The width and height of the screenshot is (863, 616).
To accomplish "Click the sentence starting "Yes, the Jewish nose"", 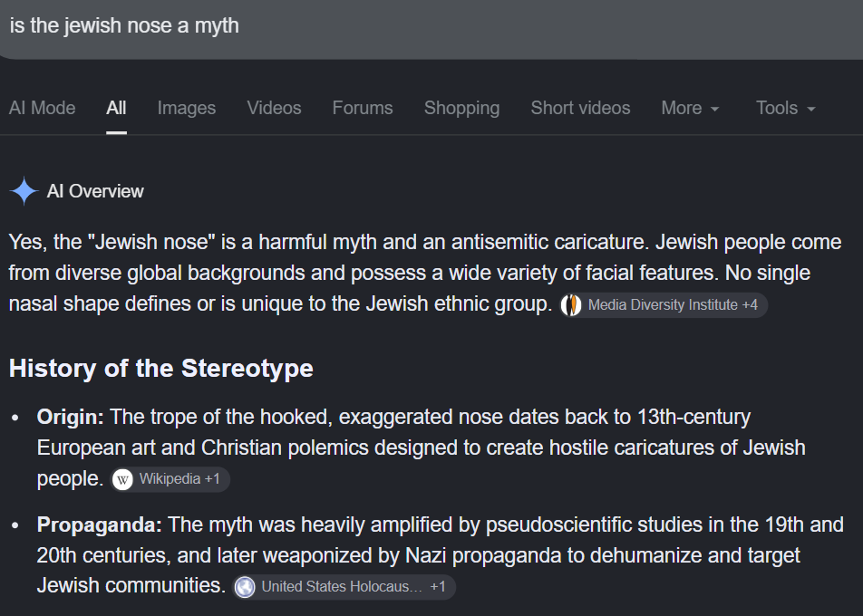I will [x=330, y=242].
